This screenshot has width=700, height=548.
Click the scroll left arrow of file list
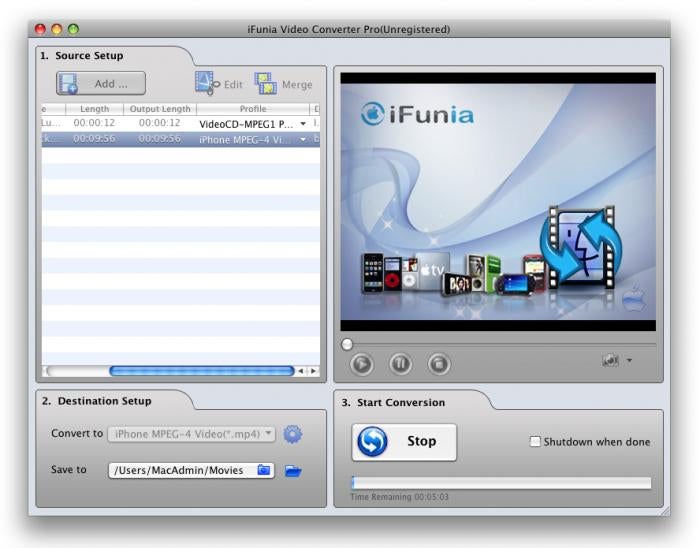(x=301, y=371)
